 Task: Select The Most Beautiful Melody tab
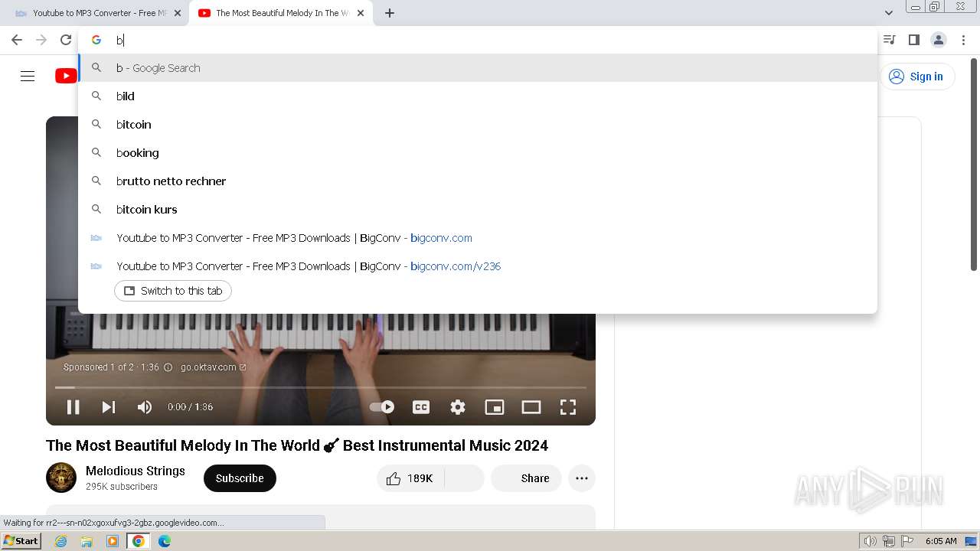point(281,13)
